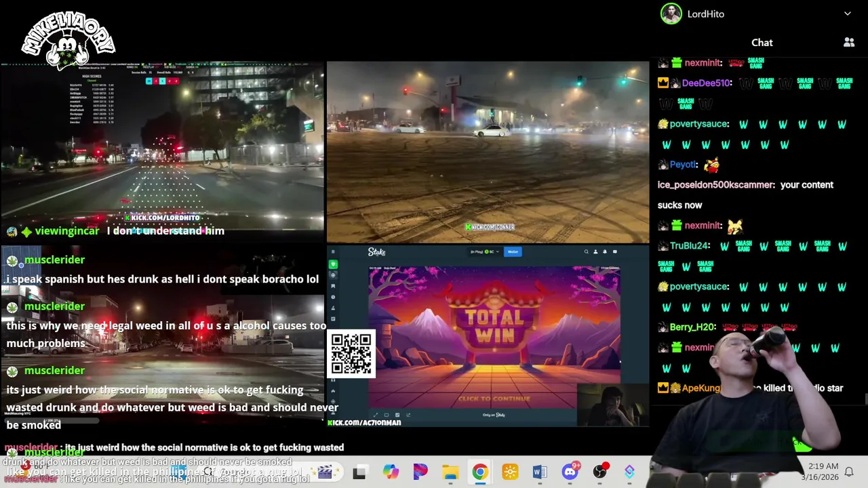868x488 pixels.
Task: Click username ApeKung in chat
Action: [x=701, y=388]
